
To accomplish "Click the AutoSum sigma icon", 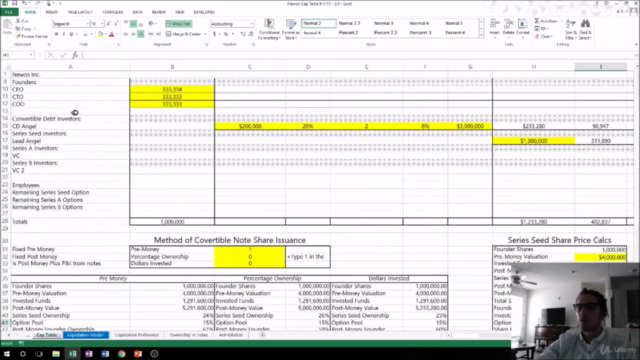I will [537, 21].
